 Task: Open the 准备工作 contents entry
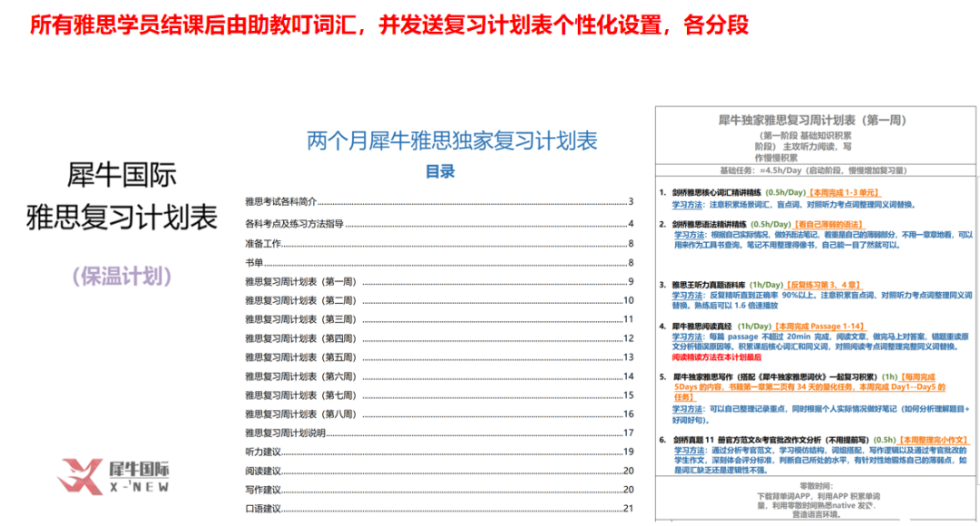[439, 244]
